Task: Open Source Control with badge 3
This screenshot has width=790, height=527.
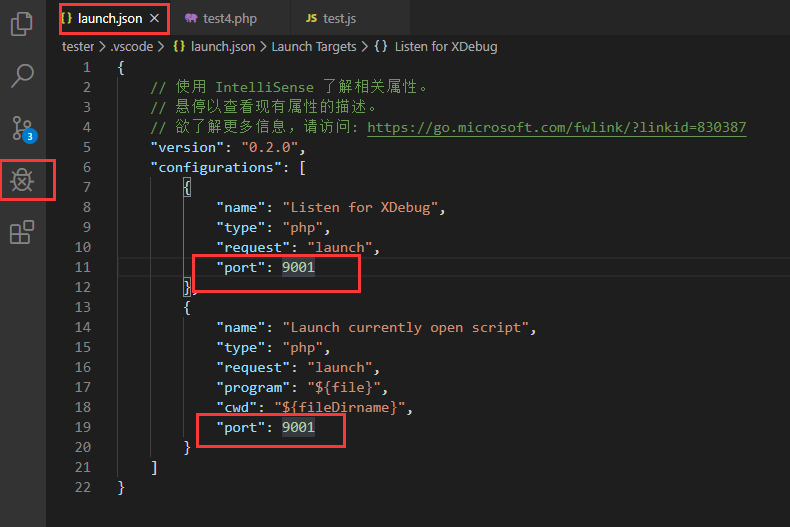Action: [24, 129]
